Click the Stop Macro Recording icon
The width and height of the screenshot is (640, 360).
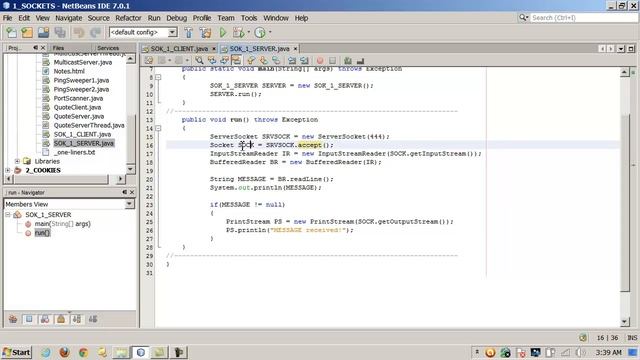click(333, 61)
